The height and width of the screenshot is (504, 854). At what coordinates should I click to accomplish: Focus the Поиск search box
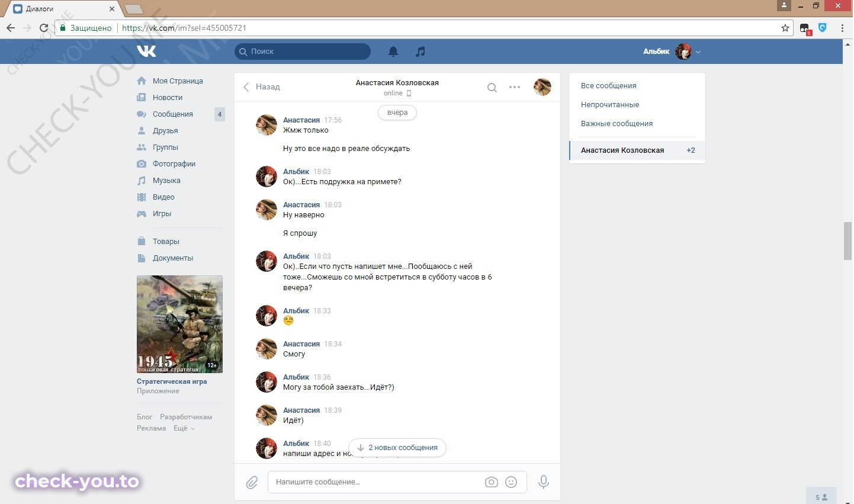pos(303,52)
